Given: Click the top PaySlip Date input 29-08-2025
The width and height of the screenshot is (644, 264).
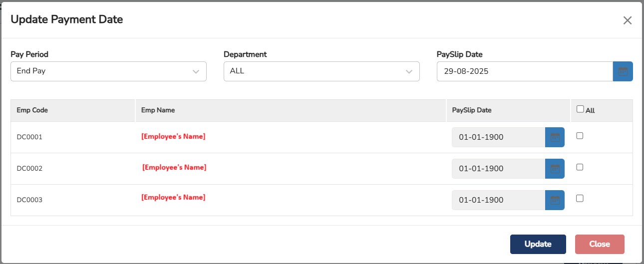Looking at the screenshot, I should pyautogui.click(x=524, y=71).
